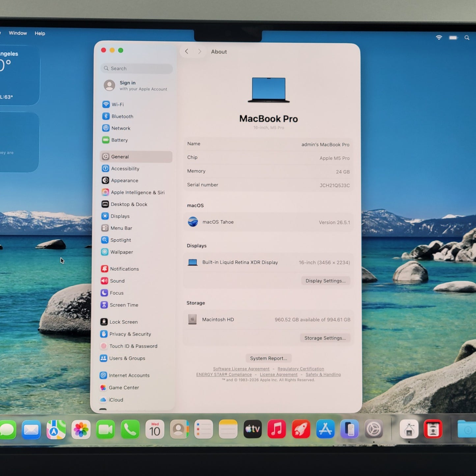Click the Wi-Fi status icon in the menu bar
Screen dimensions: 476x476
point(439,38)
